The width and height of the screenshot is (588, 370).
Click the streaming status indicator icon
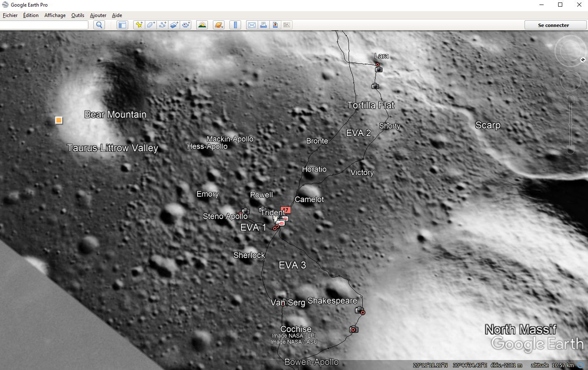581,365
